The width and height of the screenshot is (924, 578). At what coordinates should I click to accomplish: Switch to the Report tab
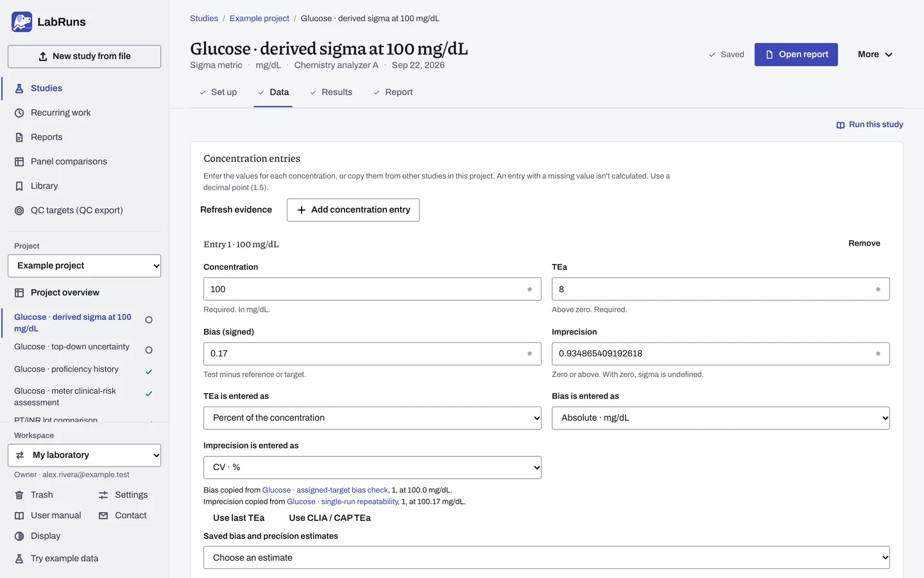pos(393,92)
